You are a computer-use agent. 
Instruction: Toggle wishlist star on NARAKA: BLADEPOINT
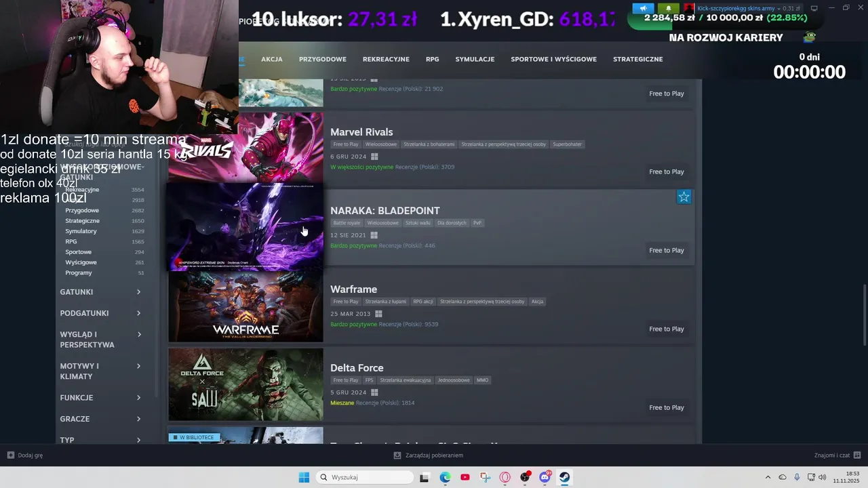(x=684, y=197)
